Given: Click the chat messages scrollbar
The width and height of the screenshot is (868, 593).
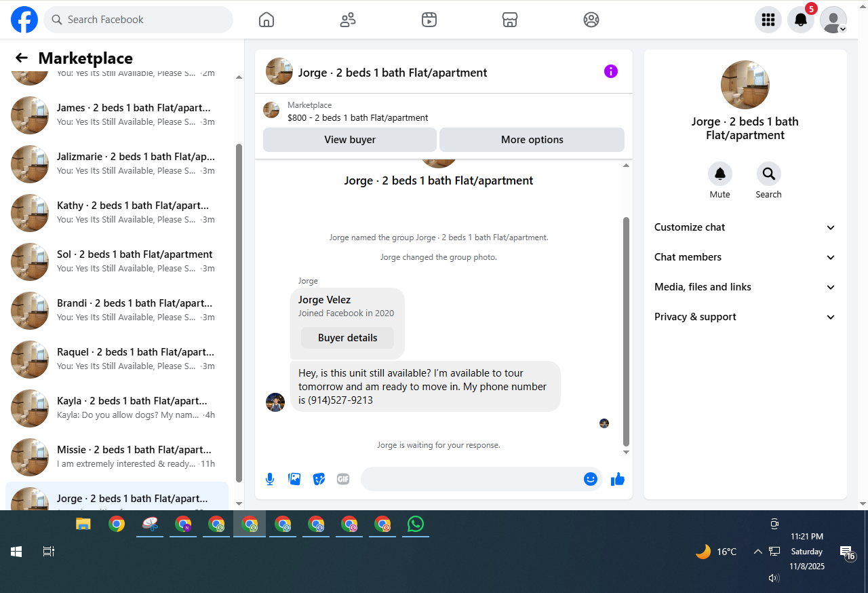Looking at the screenshot, I should click(x=626, y=331).
